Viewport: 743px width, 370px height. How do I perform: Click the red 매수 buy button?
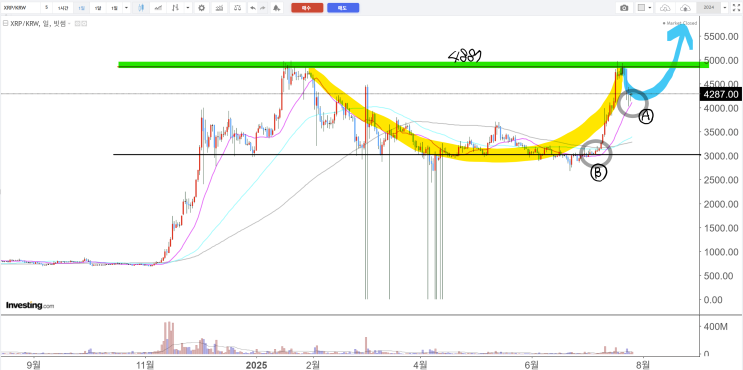[307, 8]
